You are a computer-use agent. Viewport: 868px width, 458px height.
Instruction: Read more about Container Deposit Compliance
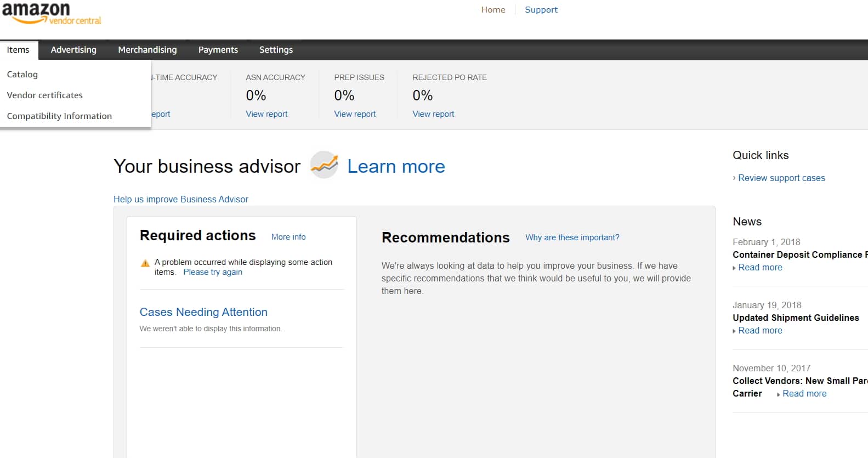point(760,268)
